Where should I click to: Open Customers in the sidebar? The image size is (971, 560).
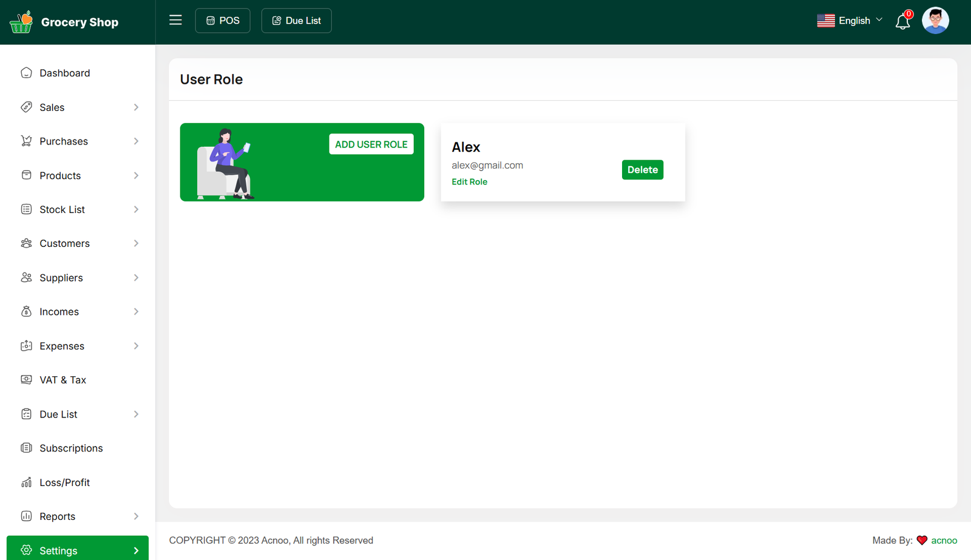click(x=64, y=243)
